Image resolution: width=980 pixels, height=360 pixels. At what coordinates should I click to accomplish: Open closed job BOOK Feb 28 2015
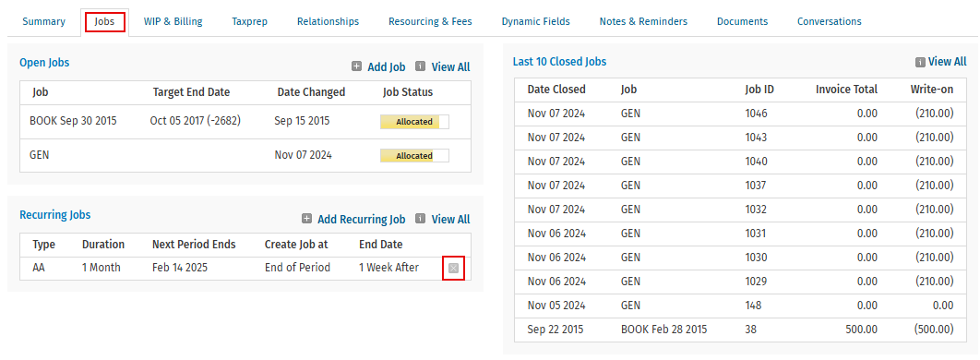click(663, 330)
